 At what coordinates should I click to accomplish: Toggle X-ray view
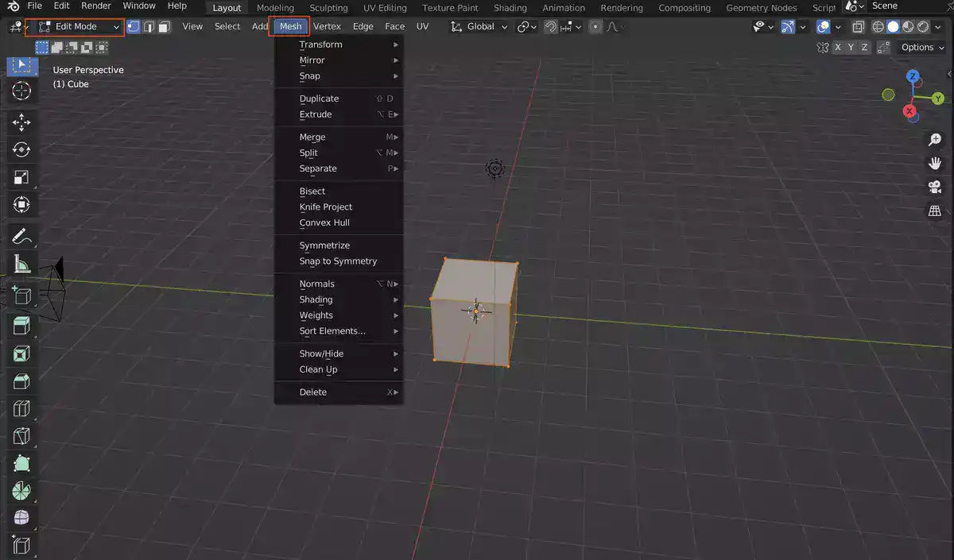[859, 26]
